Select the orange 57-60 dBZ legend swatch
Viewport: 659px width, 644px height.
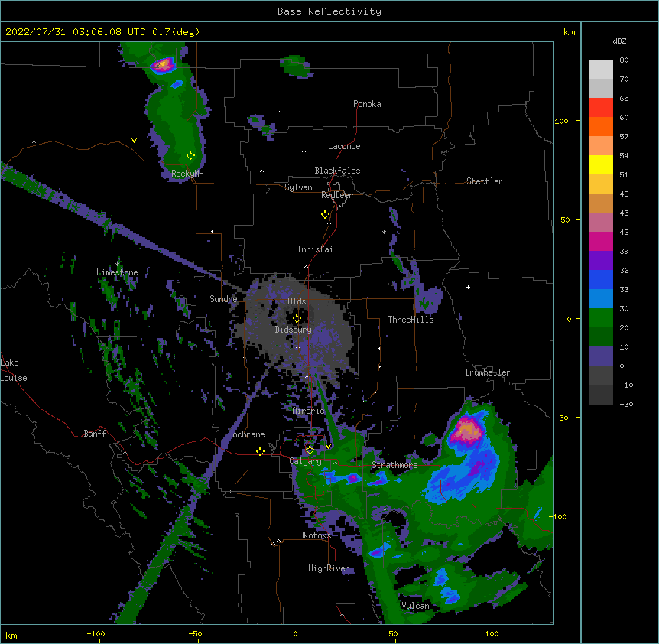(601, 126)
